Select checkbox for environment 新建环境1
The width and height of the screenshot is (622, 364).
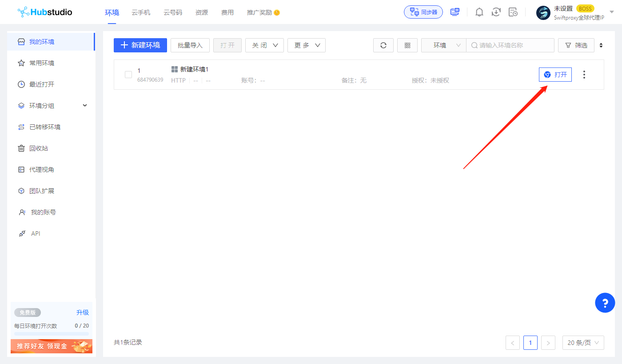click(128, 75)
